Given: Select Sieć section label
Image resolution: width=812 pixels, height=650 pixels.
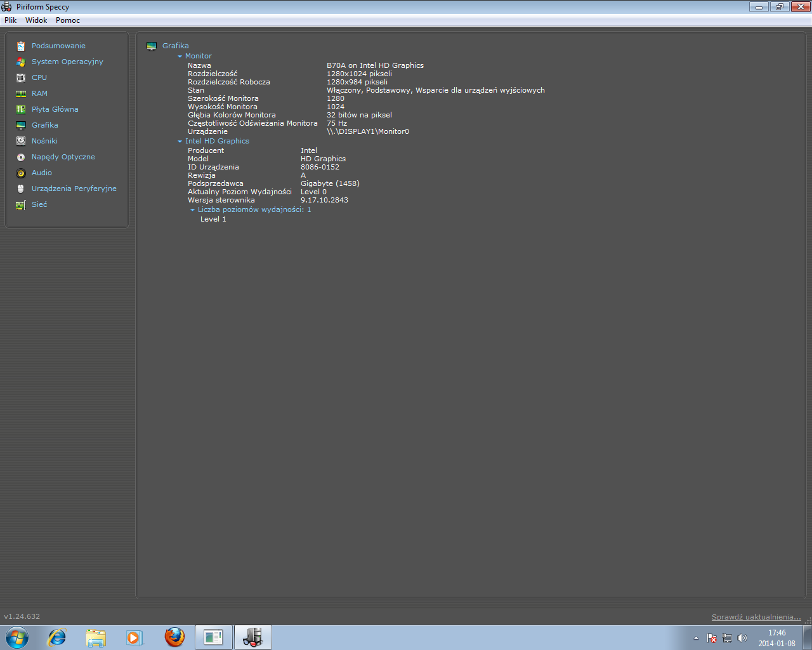Looking at the screenshot, I should tap(39, 204).
